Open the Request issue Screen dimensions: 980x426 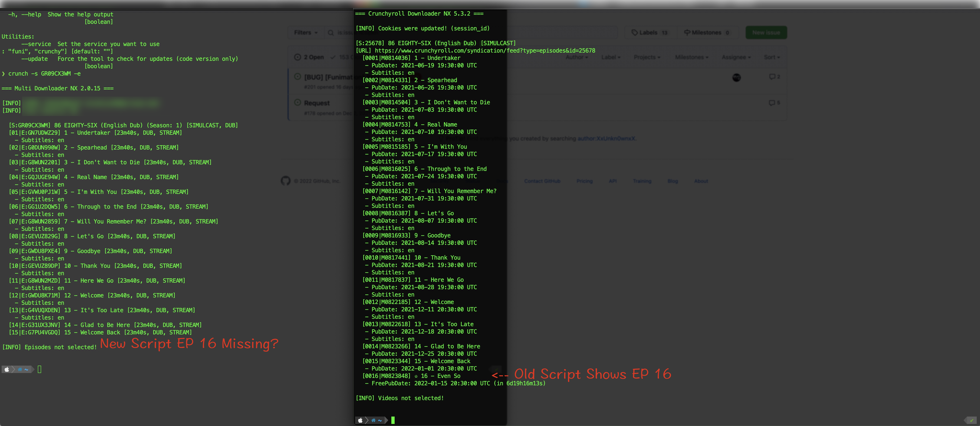tap(317, 103)
